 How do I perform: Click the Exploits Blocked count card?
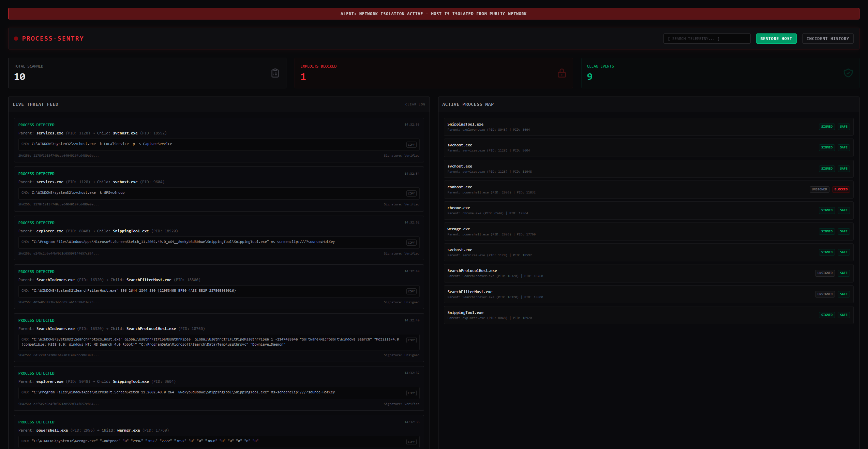point(434,73)
